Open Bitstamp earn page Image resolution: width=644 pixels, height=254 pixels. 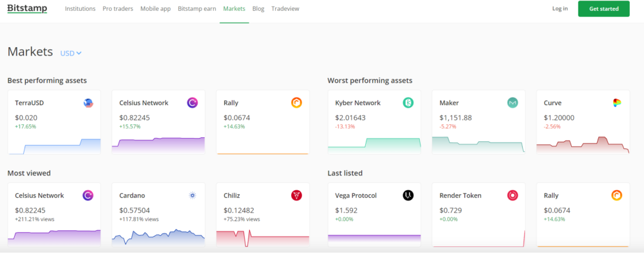pyautogui.click(x=196, y=8)
